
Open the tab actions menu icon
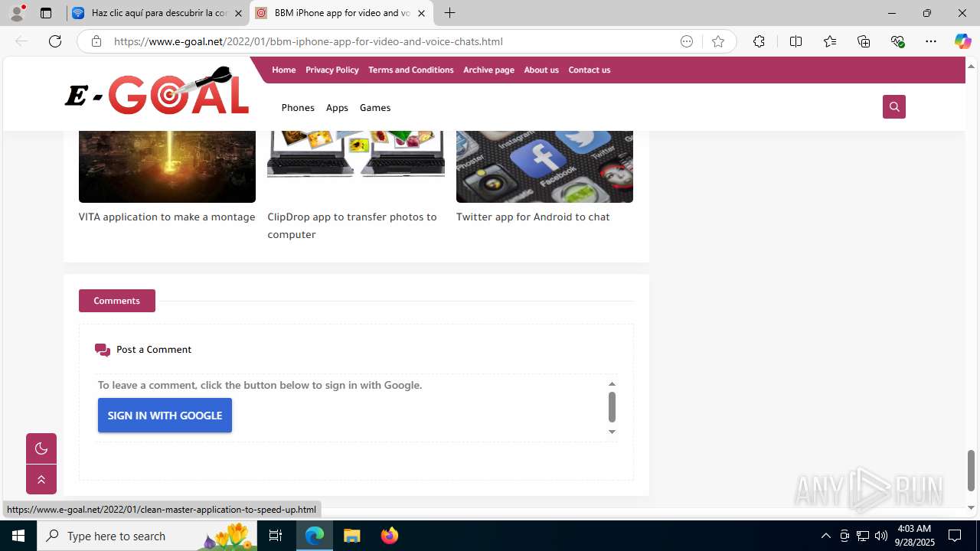pos(46,13)
